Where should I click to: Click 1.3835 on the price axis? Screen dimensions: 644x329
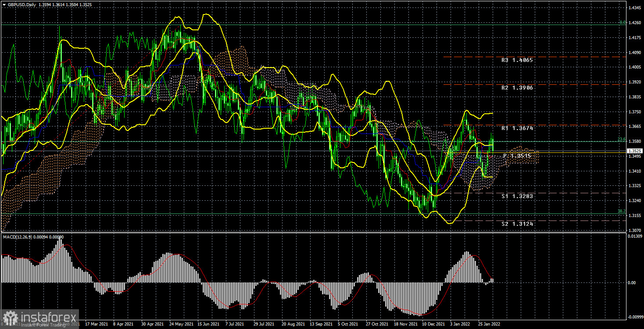pos(634,97)
